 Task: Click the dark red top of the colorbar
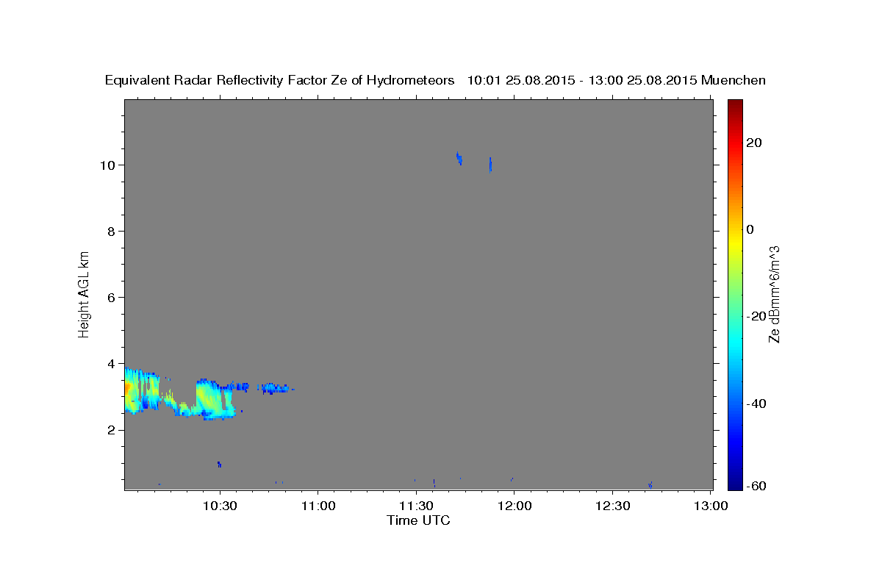click(x=735, y=107)
